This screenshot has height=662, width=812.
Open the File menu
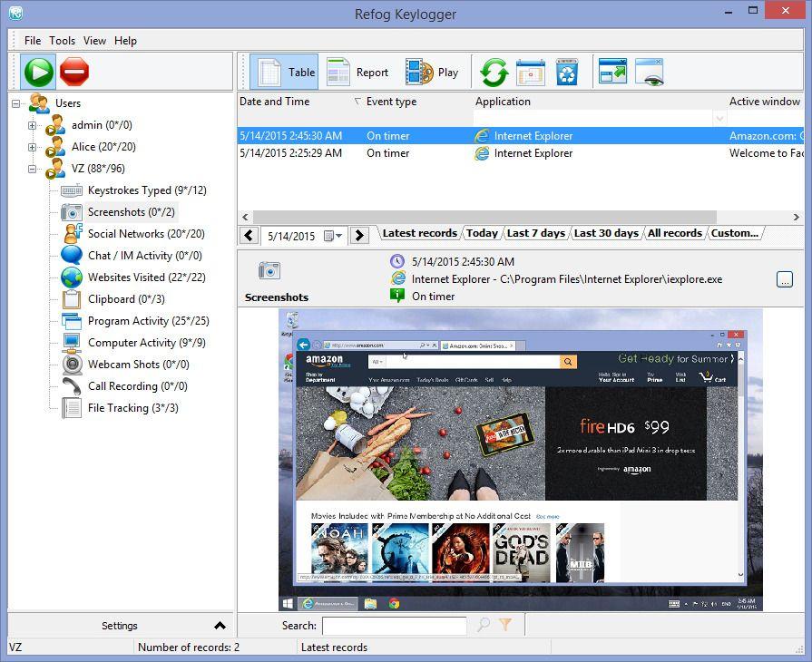click(33, 41)
